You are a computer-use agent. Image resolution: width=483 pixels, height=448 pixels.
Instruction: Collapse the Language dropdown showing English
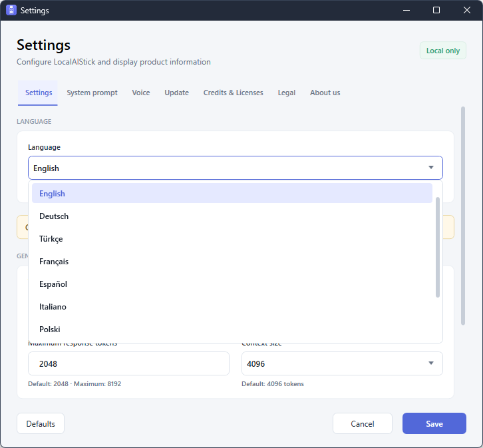pyautogui.click(x=236, y=168)
